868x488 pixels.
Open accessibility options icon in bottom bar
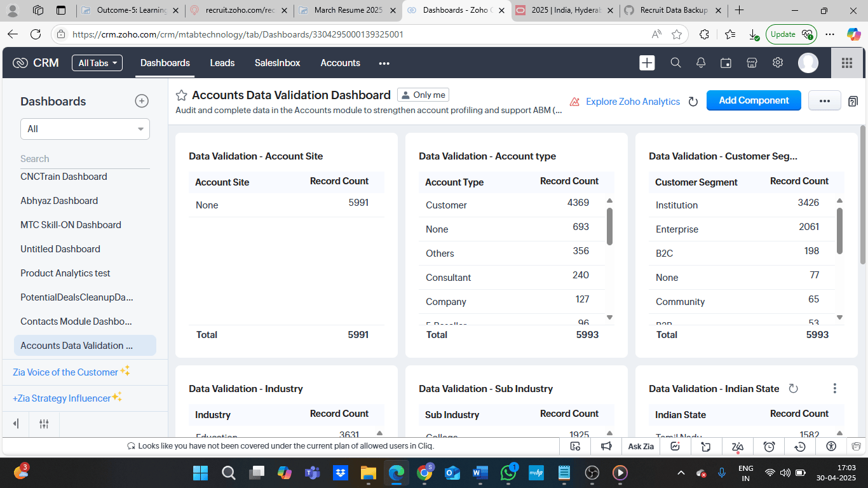(831, 446)
